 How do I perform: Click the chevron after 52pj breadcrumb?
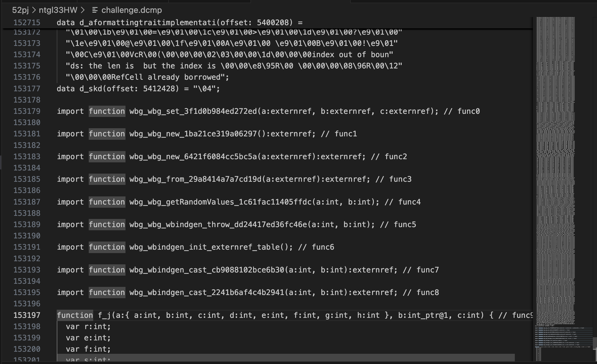tap(34, 10)
